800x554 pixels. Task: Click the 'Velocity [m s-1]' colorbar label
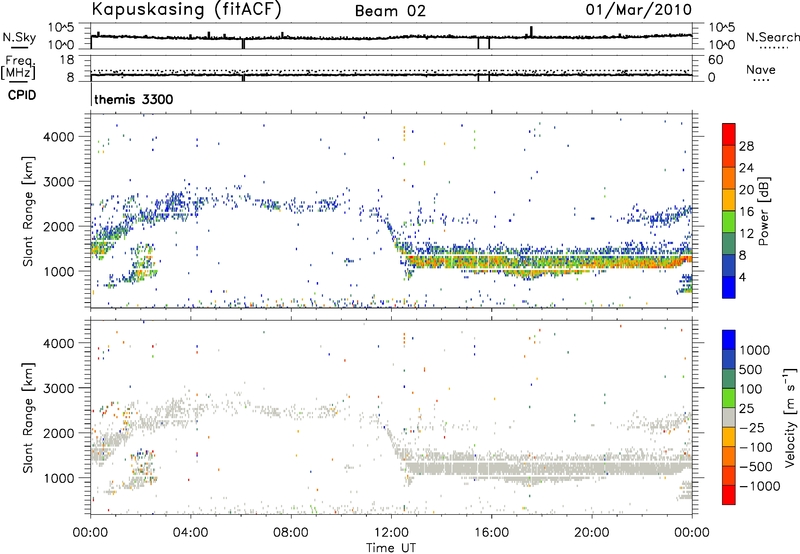(x=790, y=417)
